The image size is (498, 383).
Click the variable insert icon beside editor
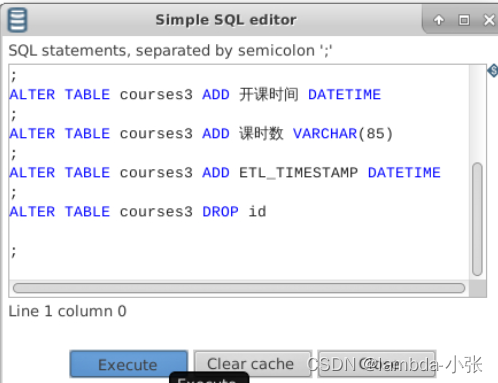493,71
